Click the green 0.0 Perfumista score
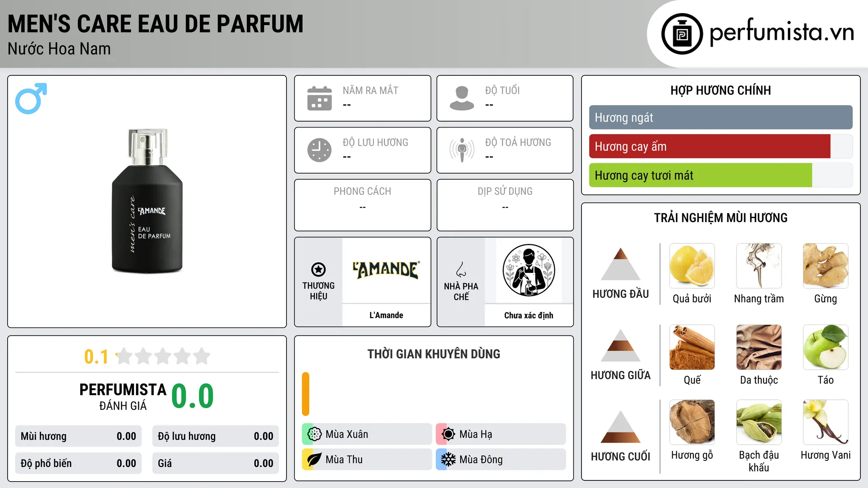 192,396
